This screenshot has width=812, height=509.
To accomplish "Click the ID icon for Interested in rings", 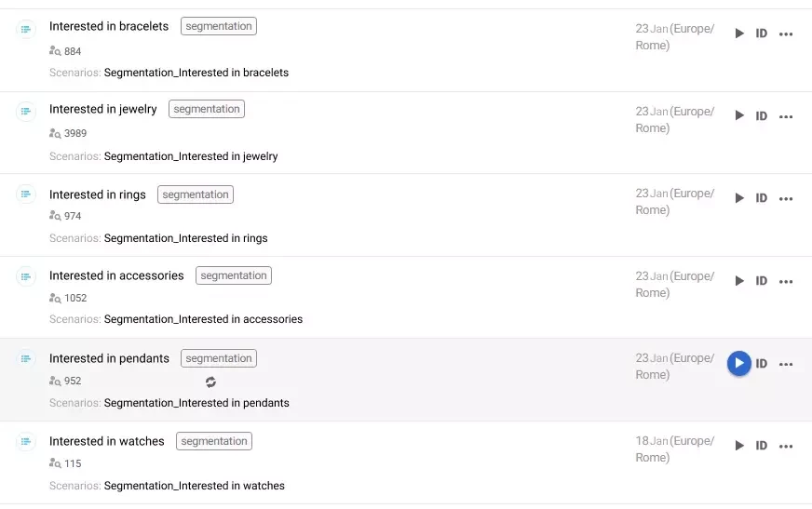I will pos(762,198).
